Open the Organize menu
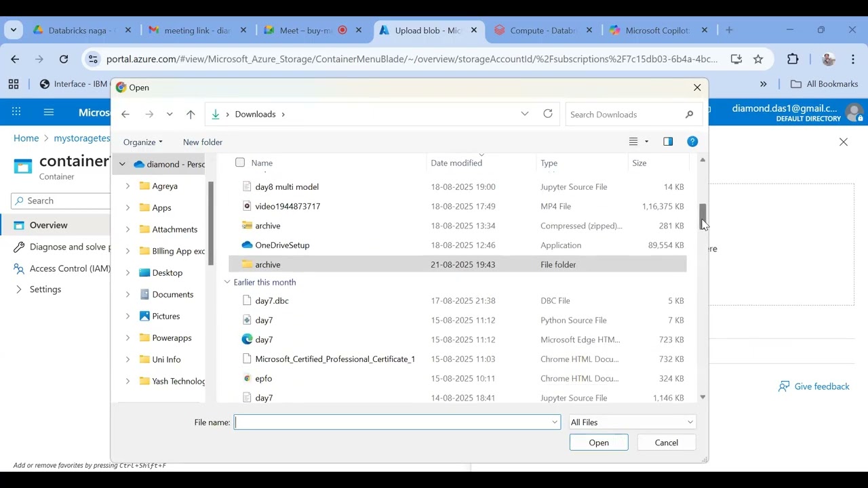 click(143, 142)
